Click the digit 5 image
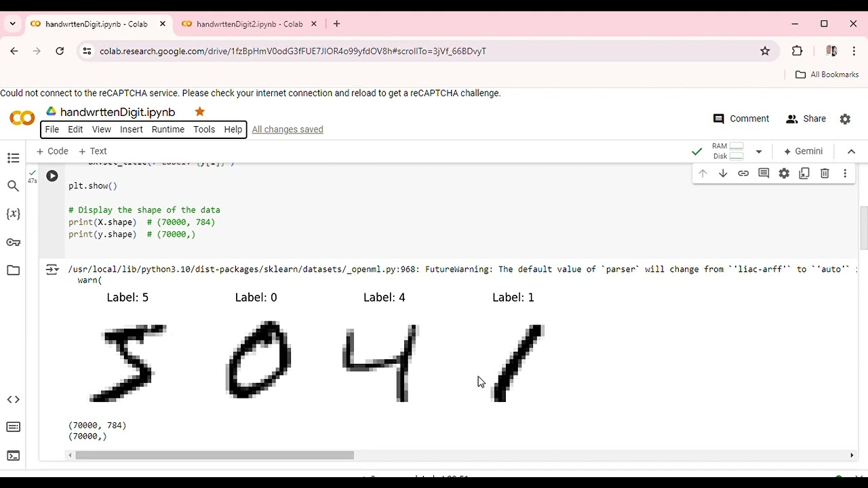This screenshot has height=488, width=868. (x=127, y=363)
